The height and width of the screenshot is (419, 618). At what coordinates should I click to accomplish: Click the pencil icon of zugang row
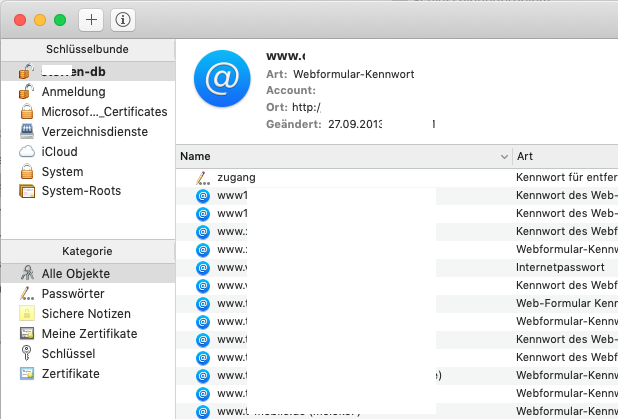[203, 178]
